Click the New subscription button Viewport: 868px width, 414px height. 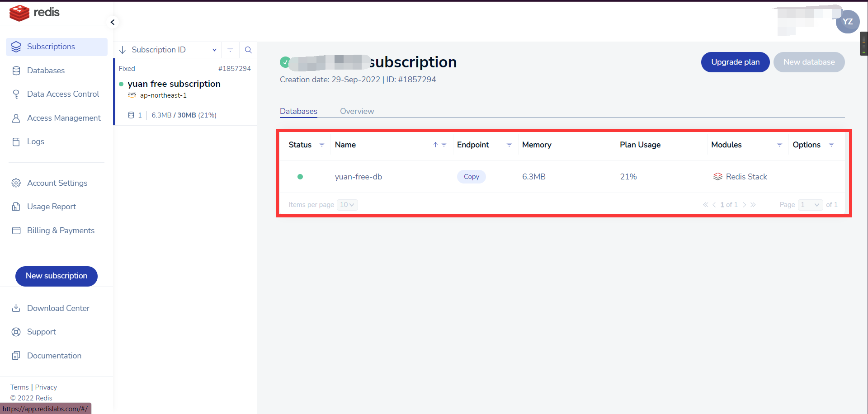click(57, 276)
